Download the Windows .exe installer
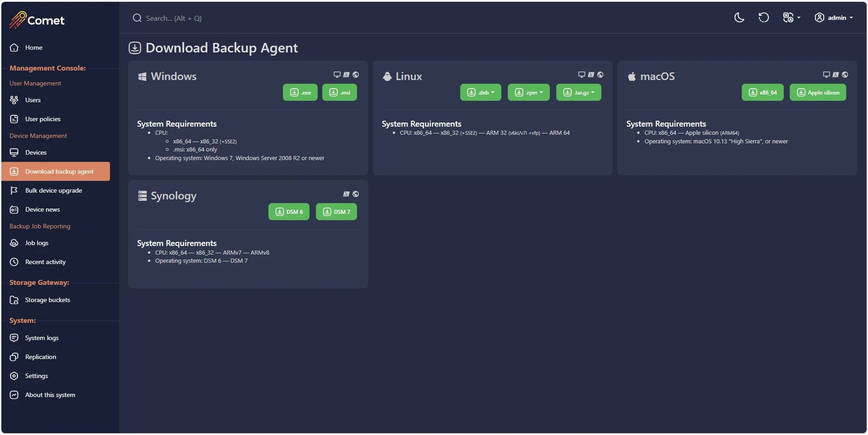This screenshot has height=435, width=868. pos(300,92)
